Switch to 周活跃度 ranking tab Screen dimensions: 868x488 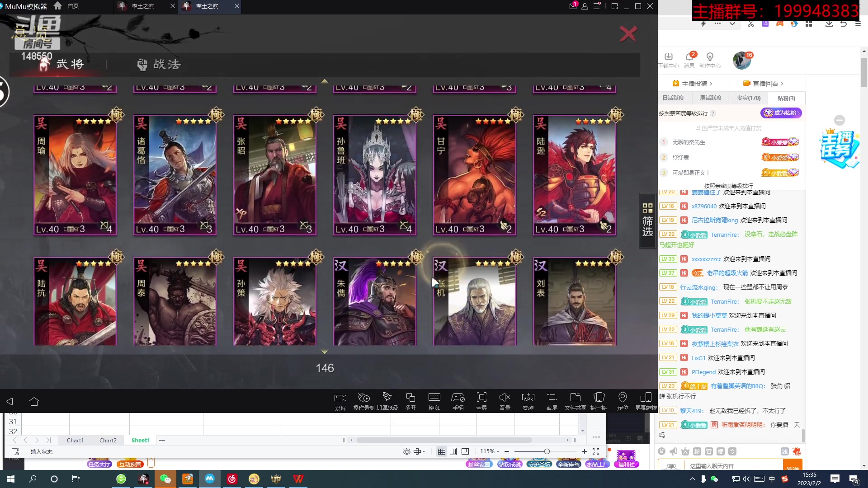(x=711, y=98)
